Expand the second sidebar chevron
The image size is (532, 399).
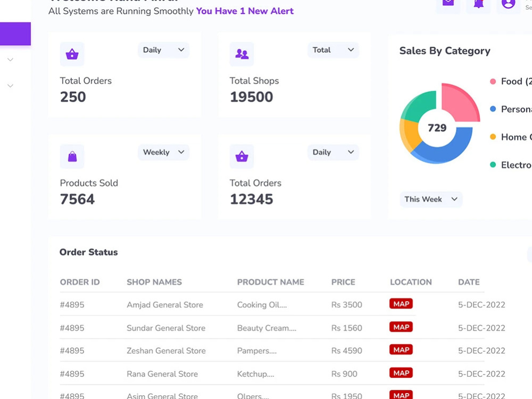tap(11, 86)
